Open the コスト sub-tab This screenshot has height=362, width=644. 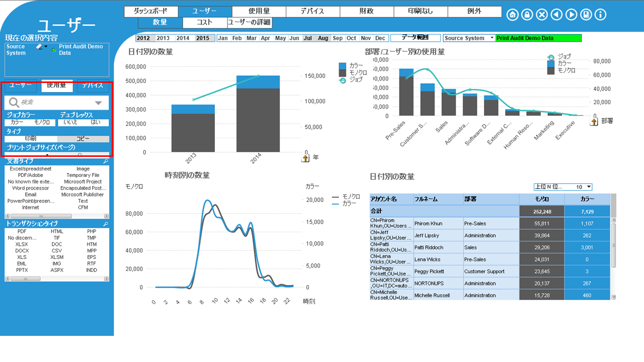pyautogui.click(x=204, y=22)
